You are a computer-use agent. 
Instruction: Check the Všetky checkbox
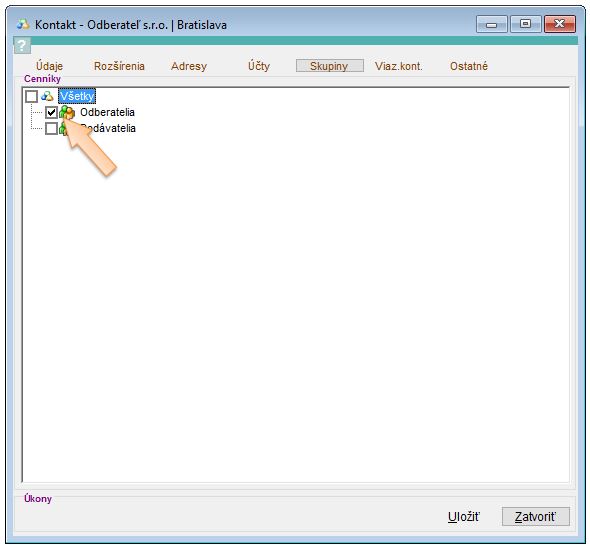tap(32, 96)
